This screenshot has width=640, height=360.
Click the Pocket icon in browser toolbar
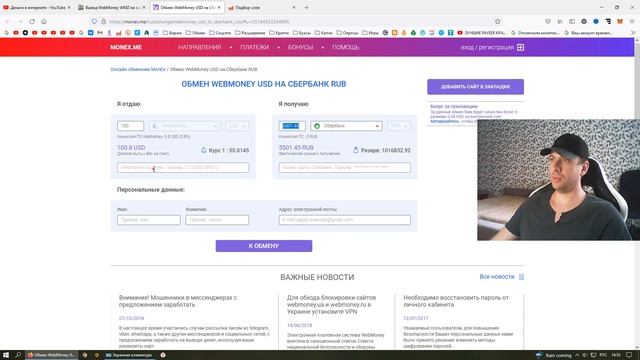[x=548, y=21]
